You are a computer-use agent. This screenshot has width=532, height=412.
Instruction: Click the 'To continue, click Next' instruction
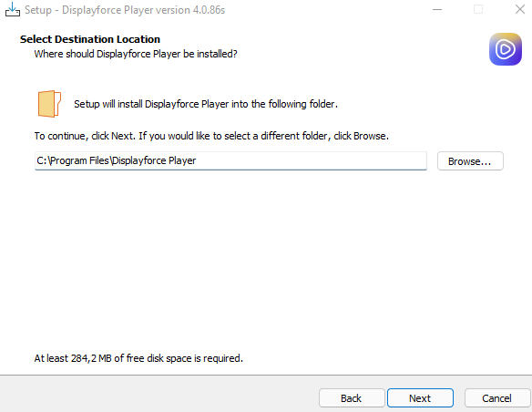pyautogui.click(x=211, y=136)
